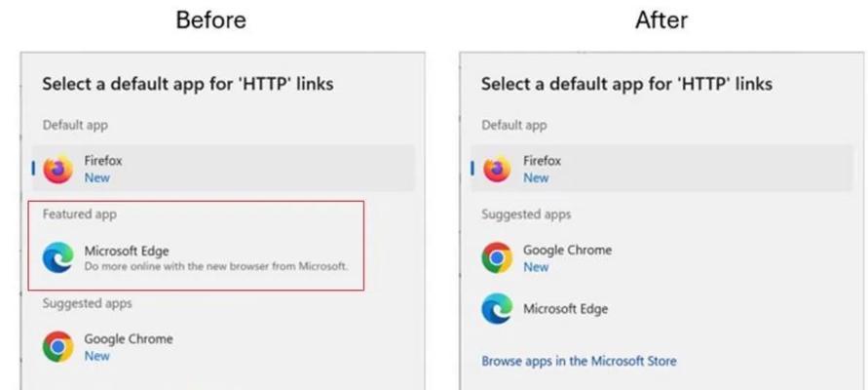Click 'New' under Google Chrome in the Before dialog
The image size is (868, 390).
pos(96,356)
